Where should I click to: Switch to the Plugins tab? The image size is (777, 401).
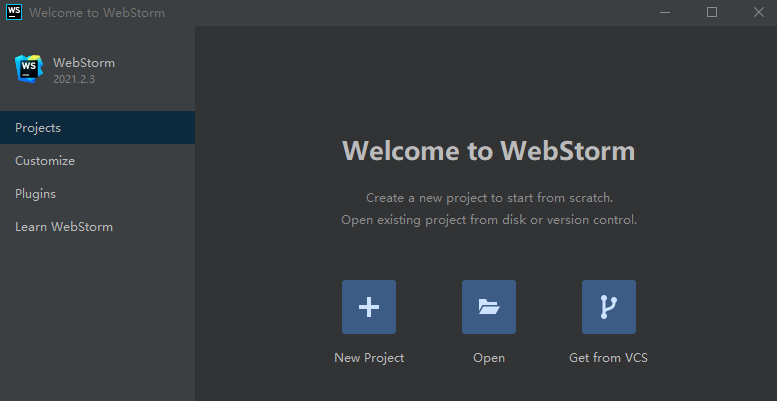[x=97, y=193]
